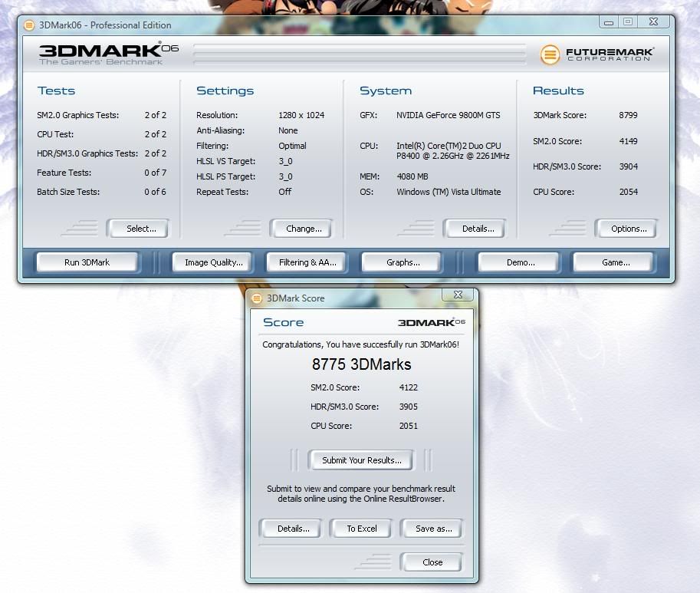
Task: Click the "Results" section heading
Action: (x=558, y=91)
